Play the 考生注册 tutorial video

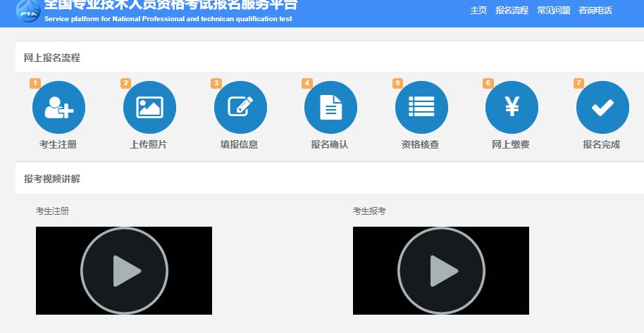pos(124,270)
